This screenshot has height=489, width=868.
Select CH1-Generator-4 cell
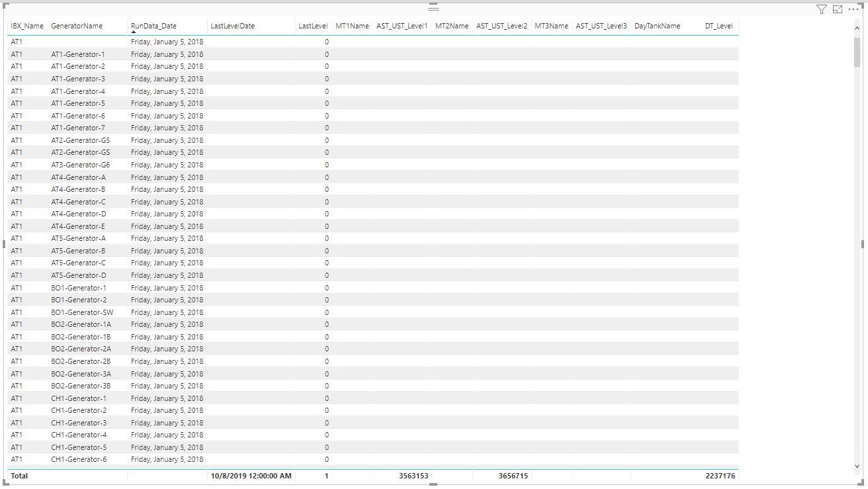click(x=79, y=435)
